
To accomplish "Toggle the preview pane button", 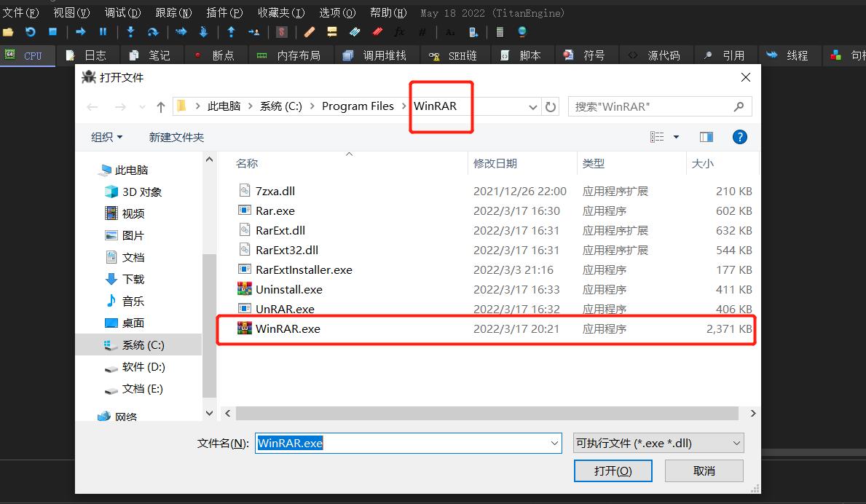I will click(x=706, y=137).
